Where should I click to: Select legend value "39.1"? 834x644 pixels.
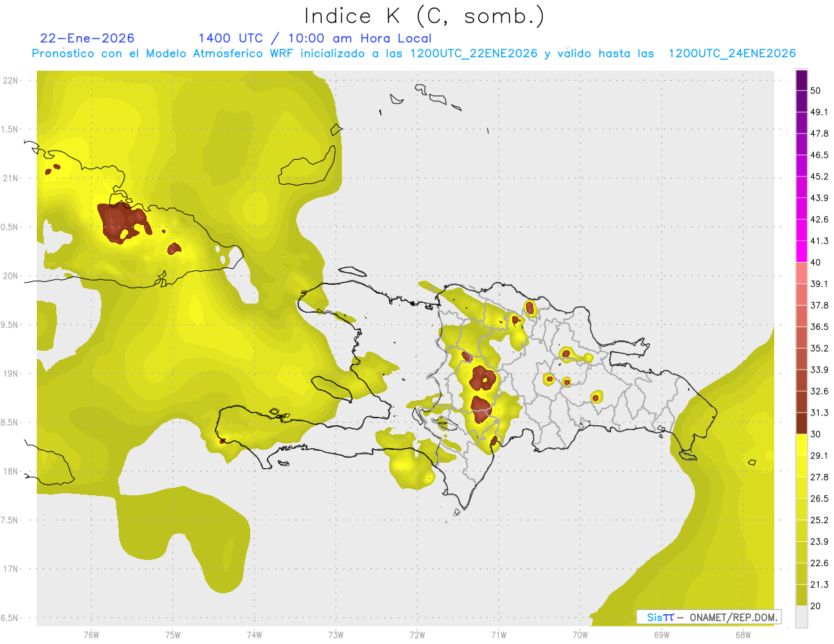[x=819, y=283]
